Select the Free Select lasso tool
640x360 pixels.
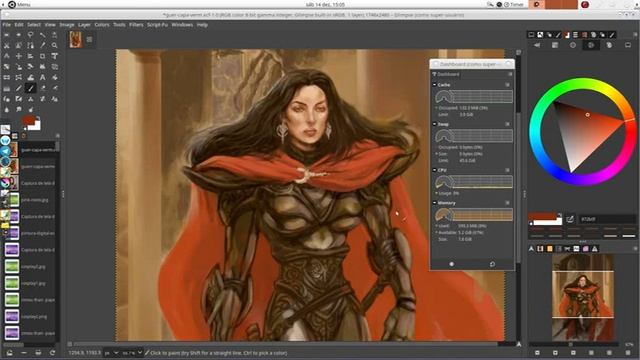(x=30, y=35)
